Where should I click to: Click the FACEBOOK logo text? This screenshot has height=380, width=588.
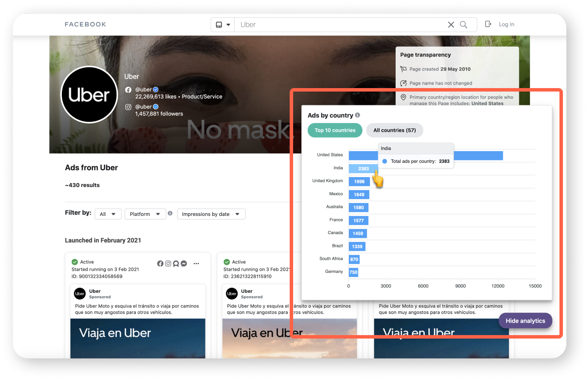[x=85, y=25]
